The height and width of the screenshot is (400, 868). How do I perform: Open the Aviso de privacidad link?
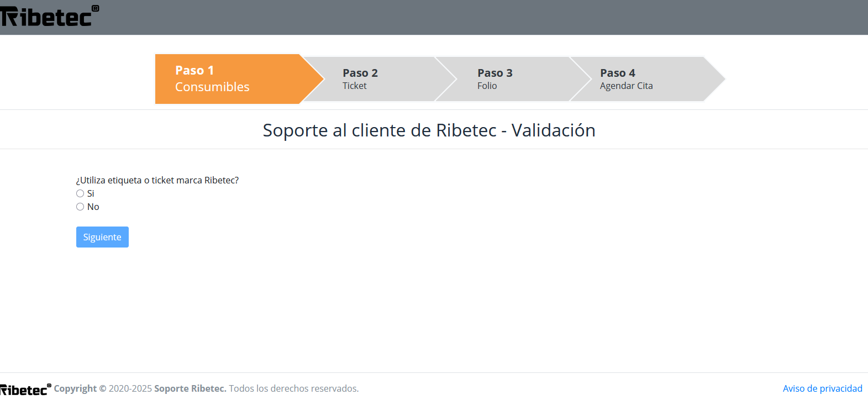822,388
